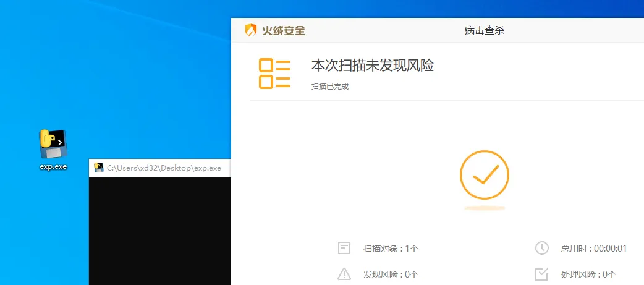The image size is (644, 285).
Task: Click the 火绒安全 brand name text
Action: (x=283, y=30)
